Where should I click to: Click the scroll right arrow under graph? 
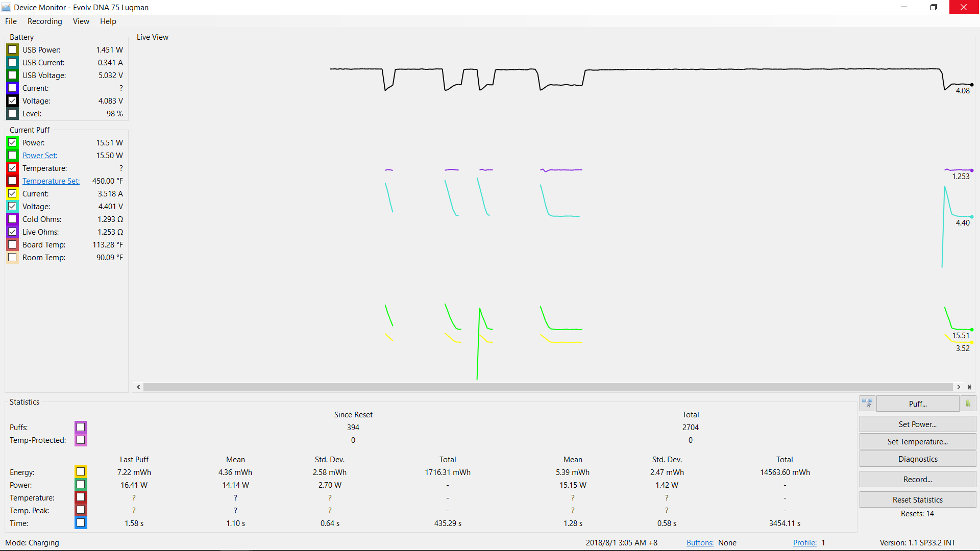click(x=959, y=387)
